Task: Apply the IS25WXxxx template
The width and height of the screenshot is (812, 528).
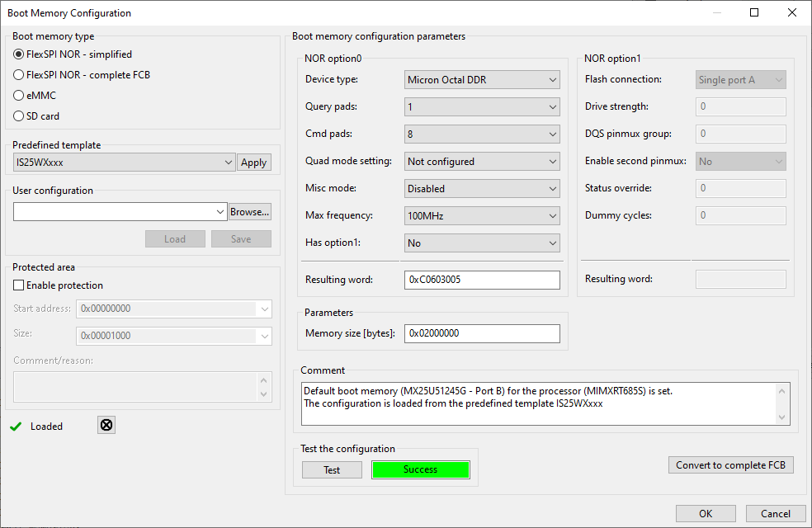Action: (x=253, y=162)
